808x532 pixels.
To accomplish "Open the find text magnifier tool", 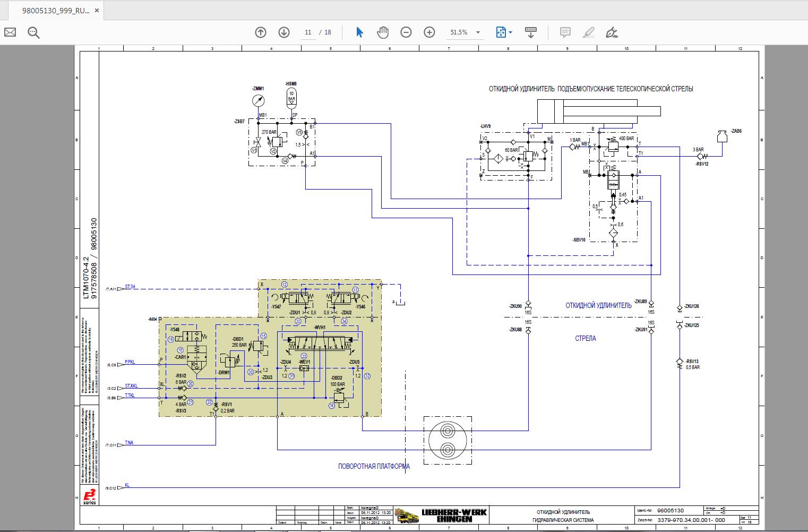I will click(x=34, y=32).
